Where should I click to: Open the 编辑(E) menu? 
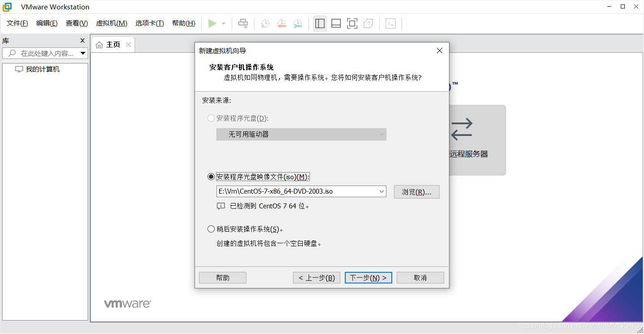pos(47,23)
